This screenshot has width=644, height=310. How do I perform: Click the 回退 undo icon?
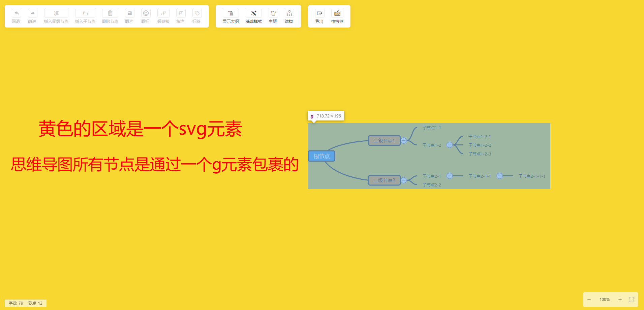click(16, 13)
